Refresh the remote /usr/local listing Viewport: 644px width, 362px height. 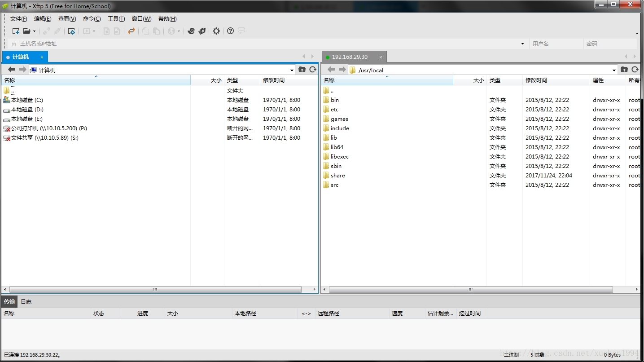click(635, 70)
